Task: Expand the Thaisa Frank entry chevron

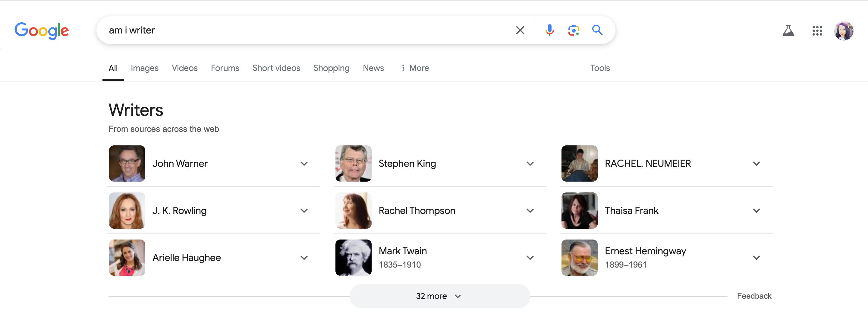Action: click(756, 211)
